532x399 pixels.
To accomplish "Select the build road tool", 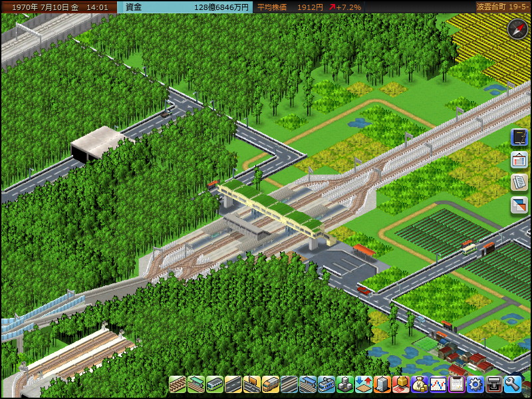I will click(x=233, y=384).
